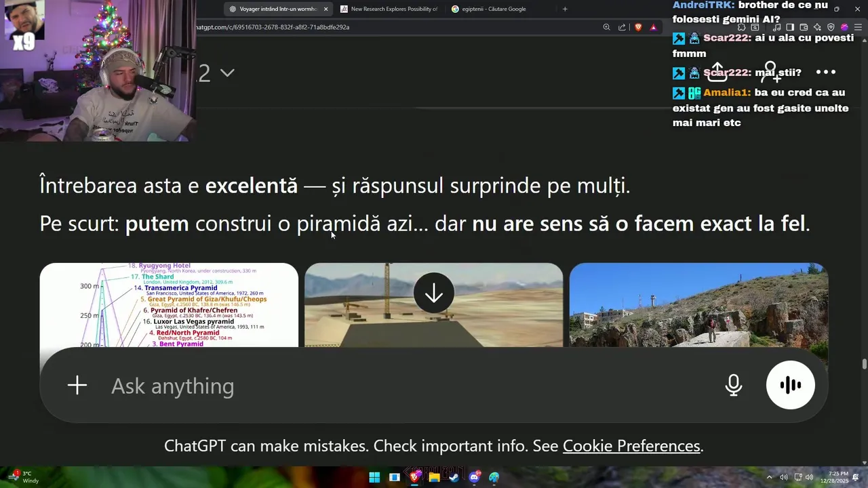Open the rocky quarry stones photo thumbnail
This screenshot has width=868, height=488.
[x=698, y=305]
